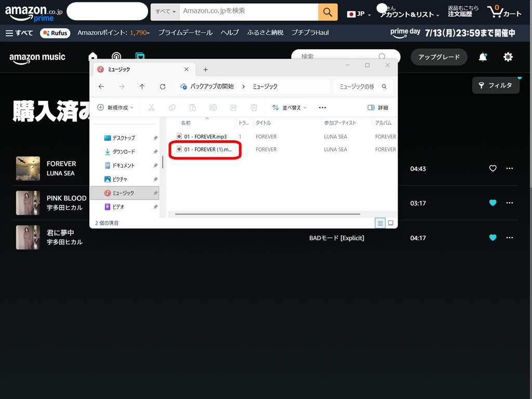This screenshot has width=532, height=399.
Task: Toggle the 詳細 details pane
Action: tap(378, 108)
